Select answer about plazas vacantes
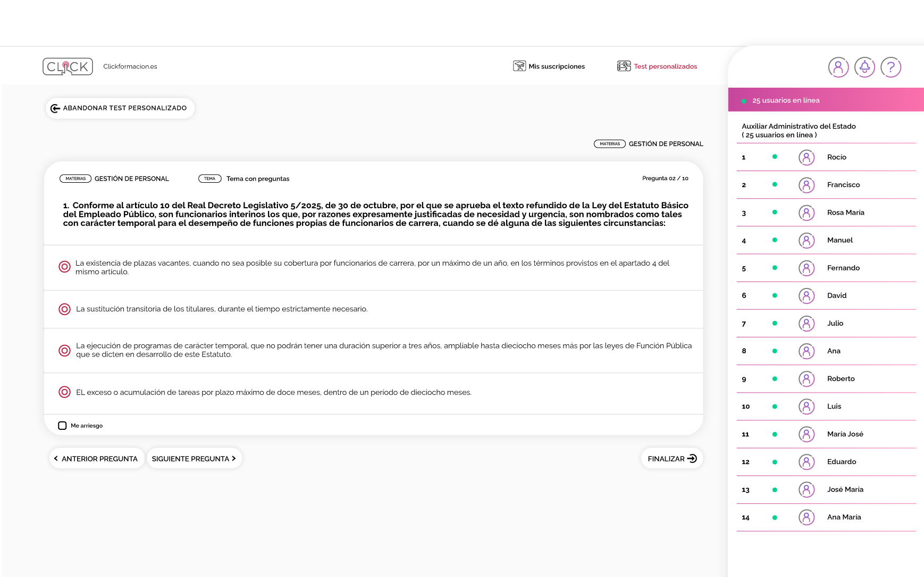 coord(64,267)
